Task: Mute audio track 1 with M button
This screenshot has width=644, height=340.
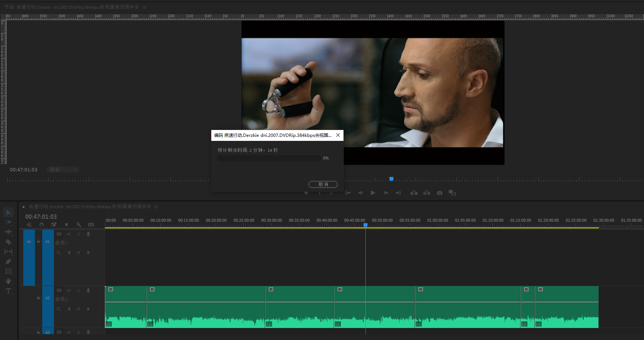Action: (68, 234)
